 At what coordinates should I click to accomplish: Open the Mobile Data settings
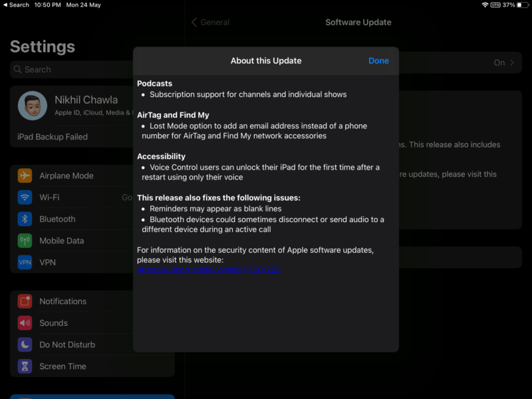coord(72,241)
